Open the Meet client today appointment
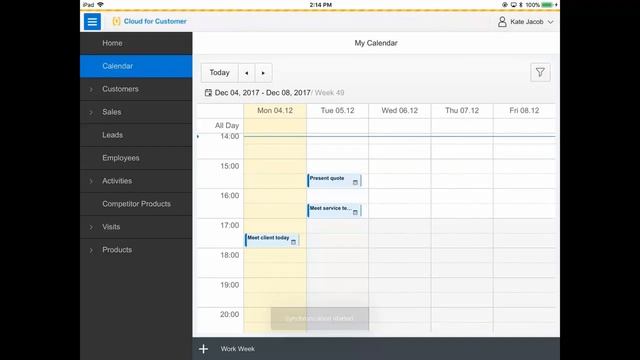 [x=272, y=240]
